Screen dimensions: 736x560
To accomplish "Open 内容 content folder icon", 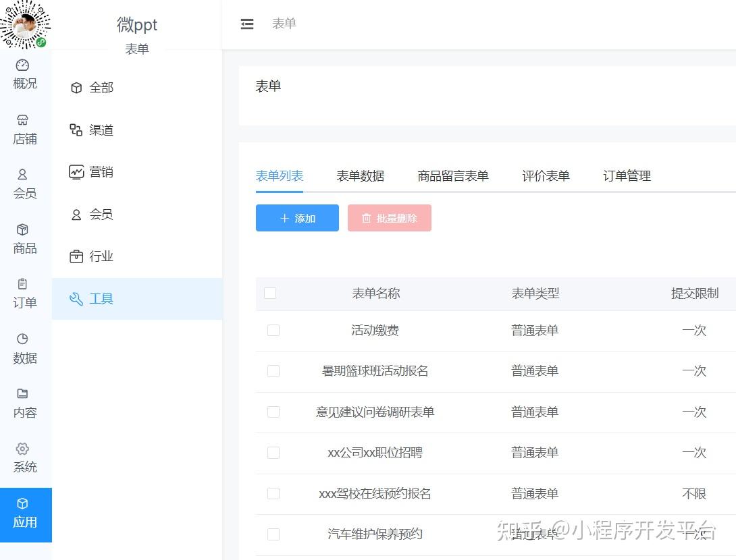I will [x=22, y=393].
